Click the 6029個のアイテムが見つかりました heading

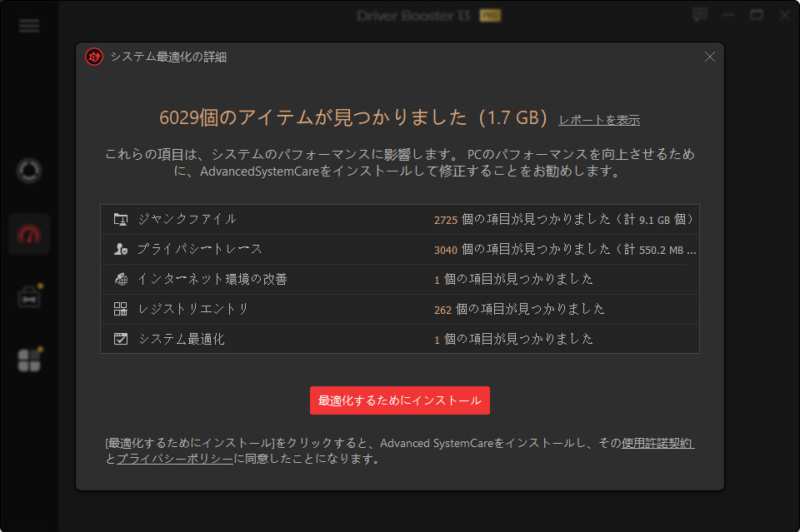point(353,118)
